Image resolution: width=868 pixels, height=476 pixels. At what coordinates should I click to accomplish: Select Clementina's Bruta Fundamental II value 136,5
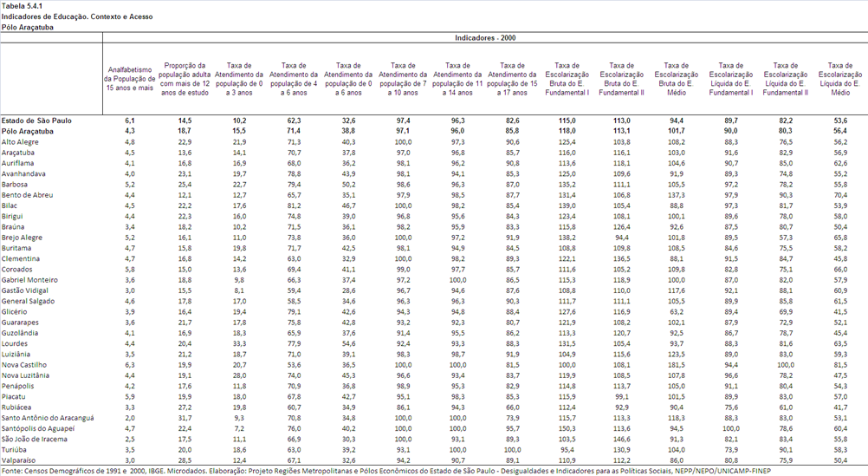pyautogui.click(x=622, y=258)
